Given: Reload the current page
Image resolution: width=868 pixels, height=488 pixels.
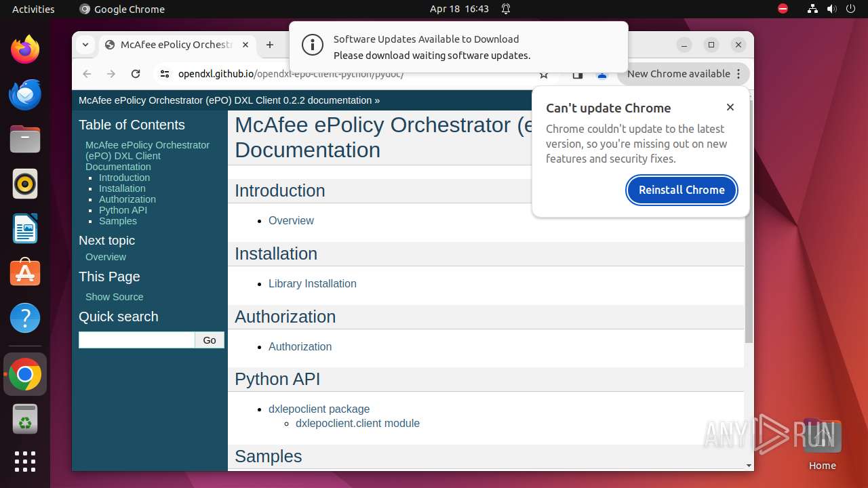Looking at the screenshot, I should [136, 74].
